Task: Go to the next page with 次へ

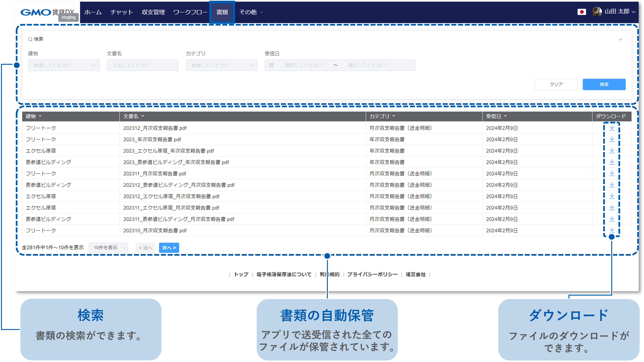Action: (169, 248)
